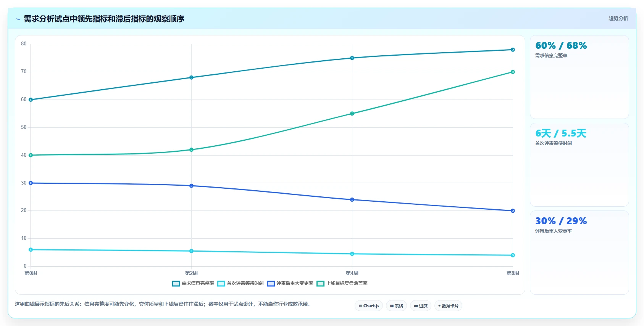
Task: Select 上线目标复盘覆盖率 point at 第0周
Action: tap(31, 155)
